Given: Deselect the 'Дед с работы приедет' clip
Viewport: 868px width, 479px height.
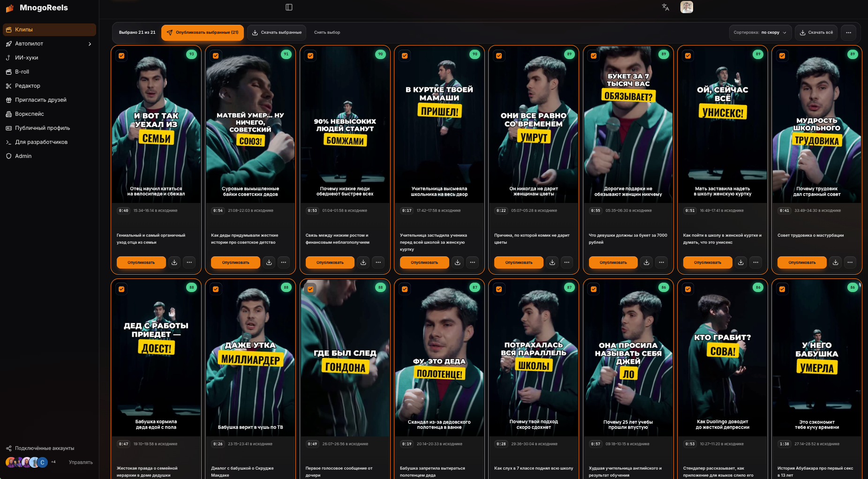Looking at the screenshot, I should click(x=121, y=289).
